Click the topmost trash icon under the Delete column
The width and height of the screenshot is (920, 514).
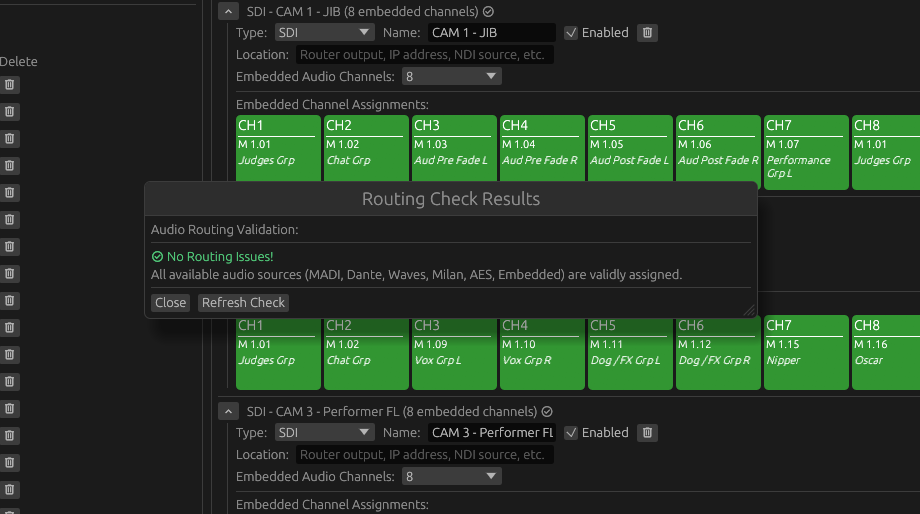10,85
